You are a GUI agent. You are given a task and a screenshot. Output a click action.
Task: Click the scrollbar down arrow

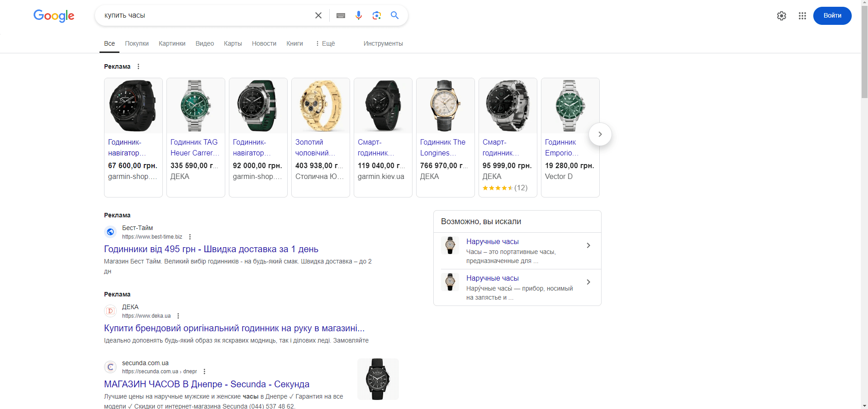coord(864,405)
